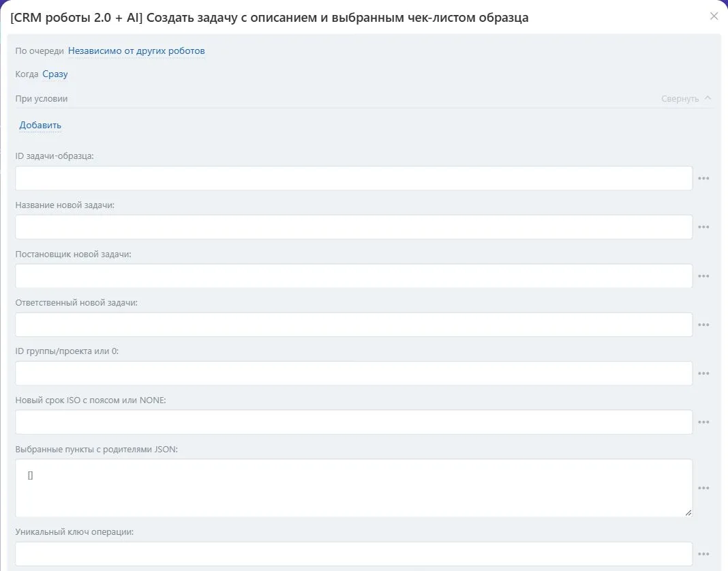
Task: Click into Выбранные пункты с родителями JSON textarea
Action: (354, 488)
